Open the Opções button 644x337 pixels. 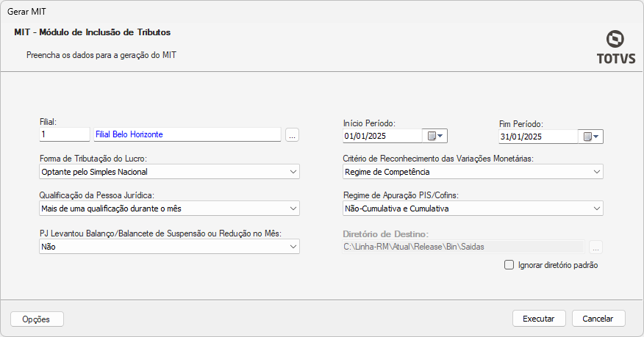coord(37,319)
